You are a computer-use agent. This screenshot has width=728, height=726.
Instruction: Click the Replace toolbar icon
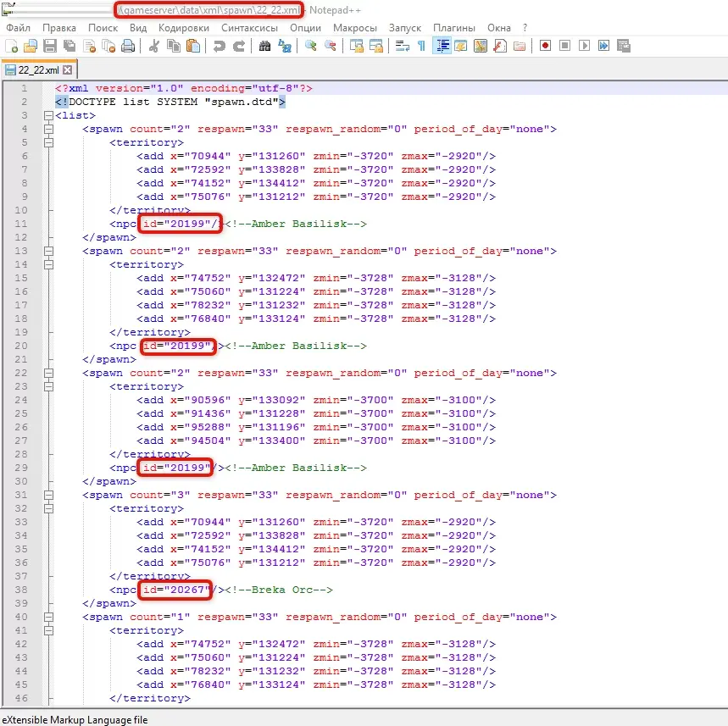coord(284,46)
